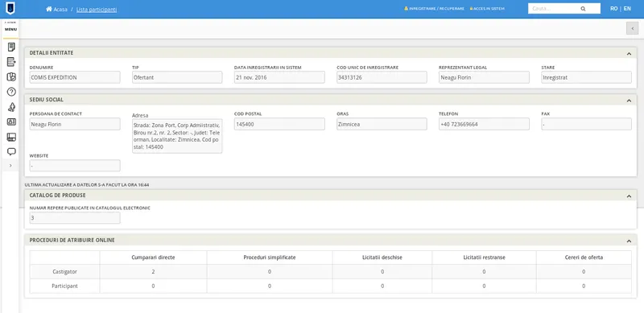Click the Licitatii restranse column header
Screen dimensions: 644x313
pos(484,257)
